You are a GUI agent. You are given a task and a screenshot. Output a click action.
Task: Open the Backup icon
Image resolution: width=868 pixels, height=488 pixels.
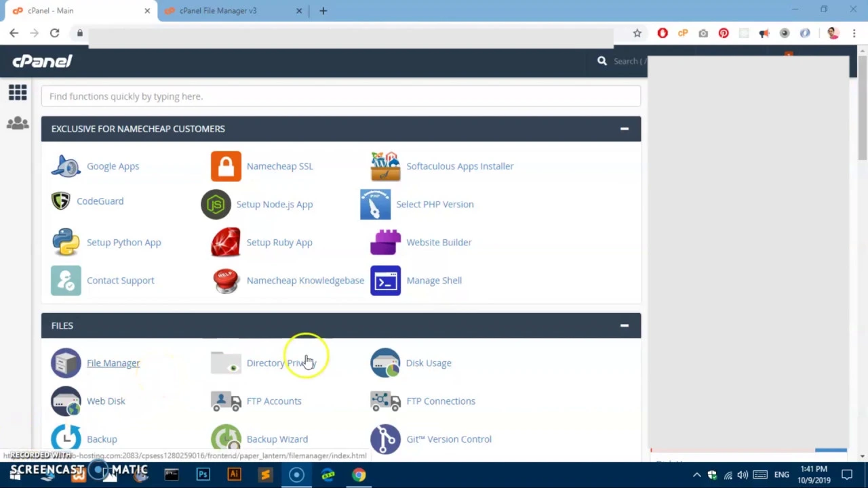coord(66,438)
